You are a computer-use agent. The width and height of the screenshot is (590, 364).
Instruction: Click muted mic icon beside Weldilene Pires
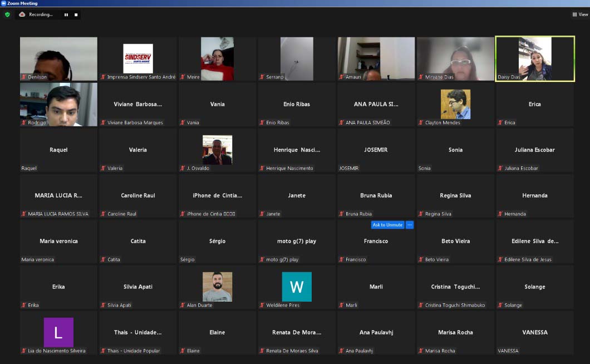click(262, 305)
